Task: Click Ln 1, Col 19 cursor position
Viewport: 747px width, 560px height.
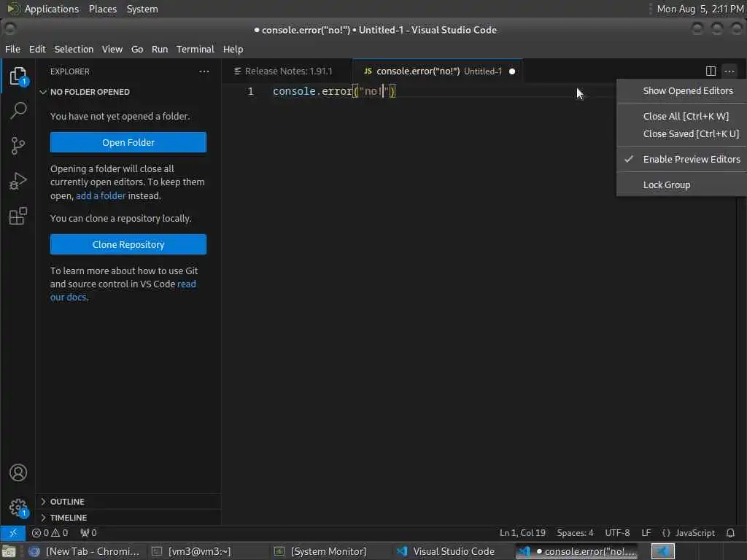Action: coord(522,533)
